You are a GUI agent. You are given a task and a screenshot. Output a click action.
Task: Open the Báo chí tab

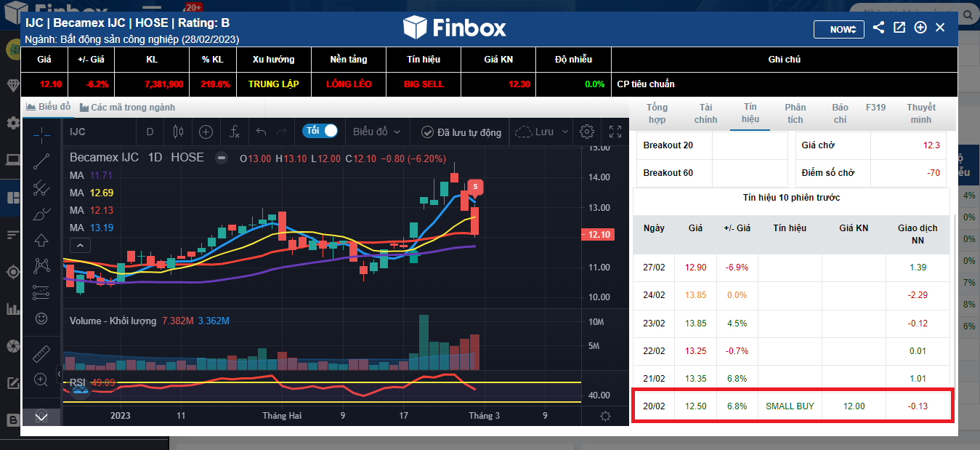[x=841, y=113]
